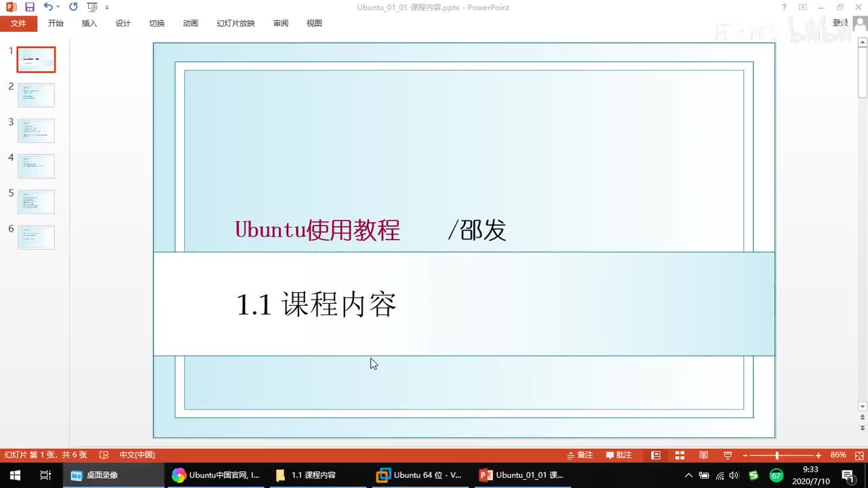
Task: Open Customize Quick Access Toolbar dropdown
Action: tap(107, 7)
